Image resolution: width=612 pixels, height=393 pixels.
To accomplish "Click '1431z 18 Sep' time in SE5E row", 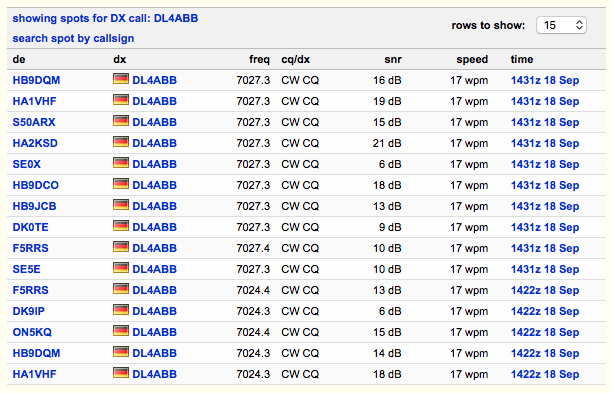I will point(545,269).
